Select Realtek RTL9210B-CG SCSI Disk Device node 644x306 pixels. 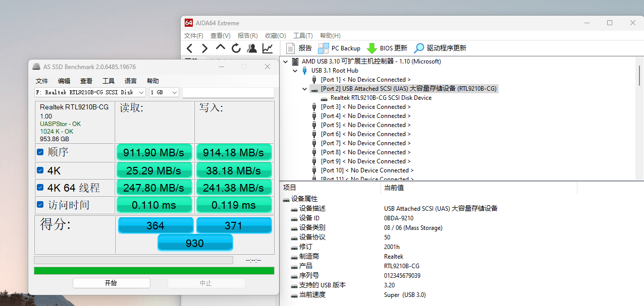(376, 98)
